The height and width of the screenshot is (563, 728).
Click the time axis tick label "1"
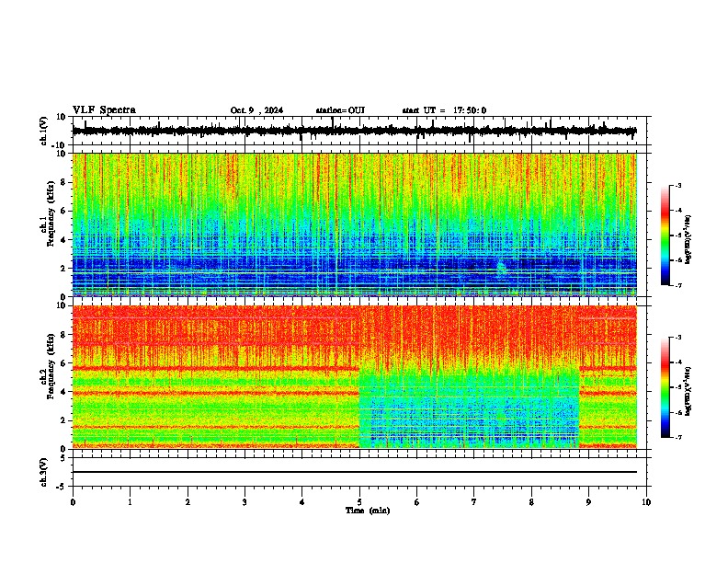130,502
